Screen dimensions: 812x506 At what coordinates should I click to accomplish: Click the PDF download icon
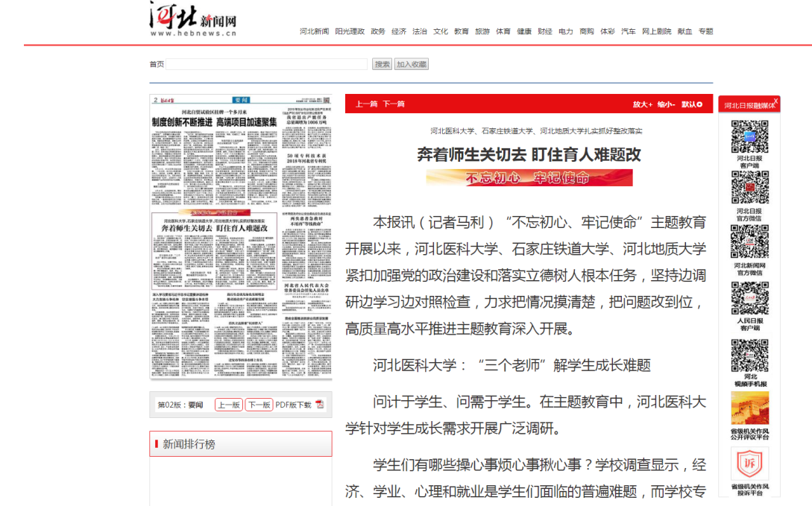point(320,405)
